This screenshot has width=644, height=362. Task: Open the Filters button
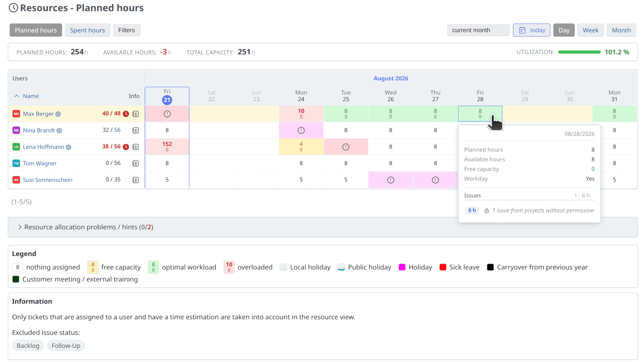pos(127,30)
